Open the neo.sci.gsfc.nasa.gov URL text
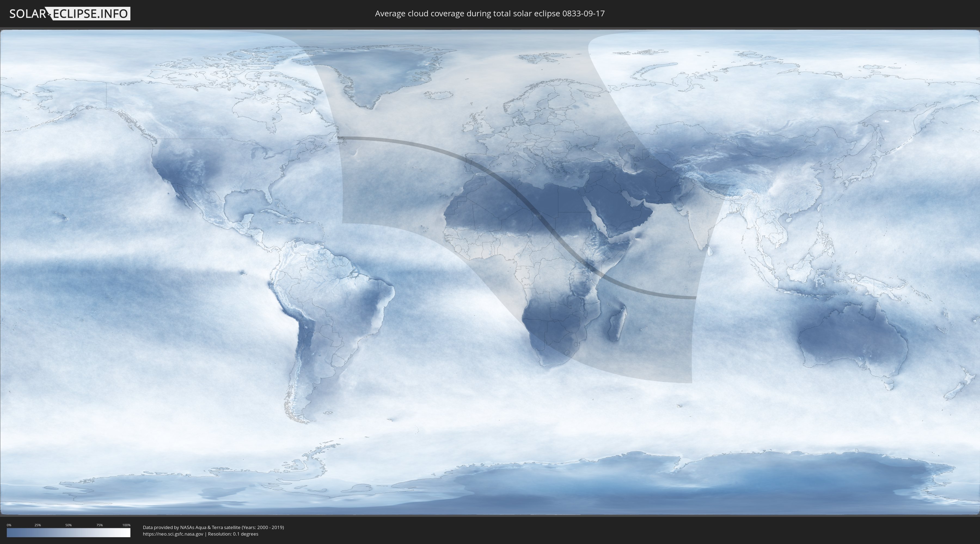The width and height of the screenshot is (980, 544). 173,534
